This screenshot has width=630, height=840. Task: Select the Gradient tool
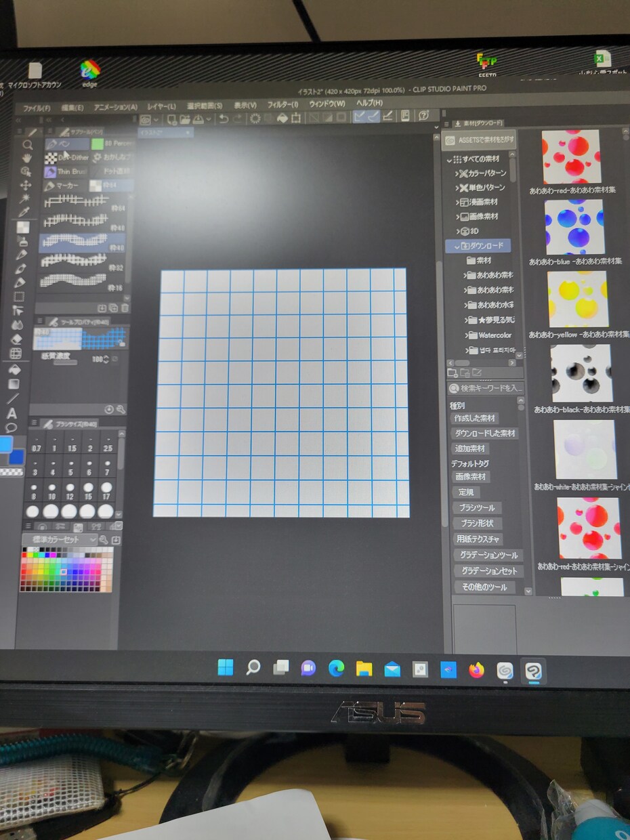coord(13,383)
